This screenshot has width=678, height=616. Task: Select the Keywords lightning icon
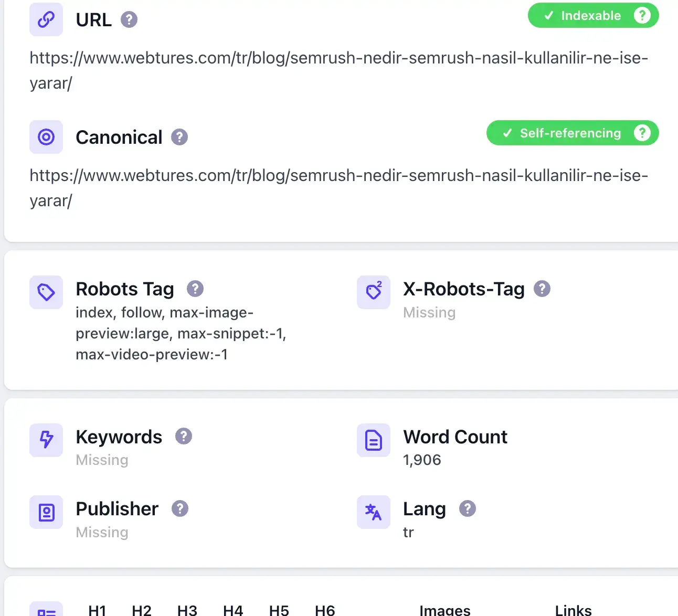(46, 440)
